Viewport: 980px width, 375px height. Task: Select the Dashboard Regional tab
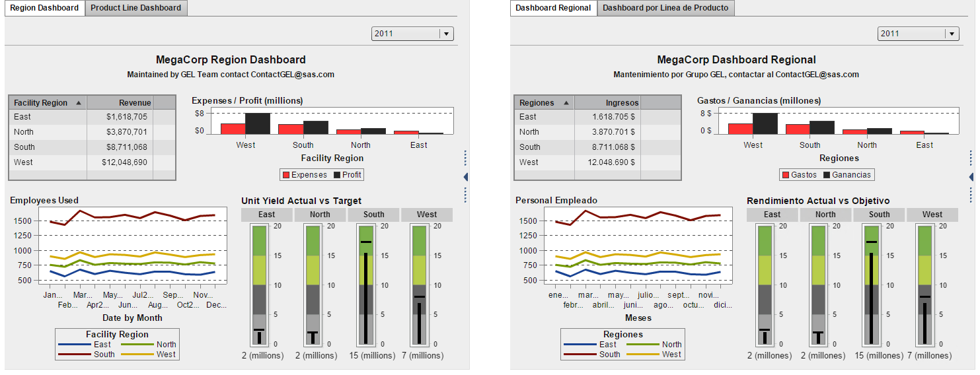[553, 8]
